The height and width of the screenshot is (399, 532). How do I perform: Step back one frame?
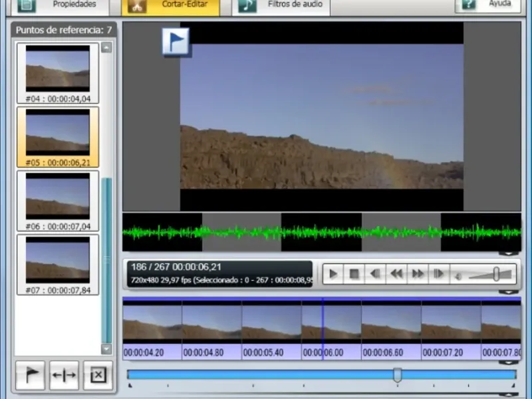[375, 274]
